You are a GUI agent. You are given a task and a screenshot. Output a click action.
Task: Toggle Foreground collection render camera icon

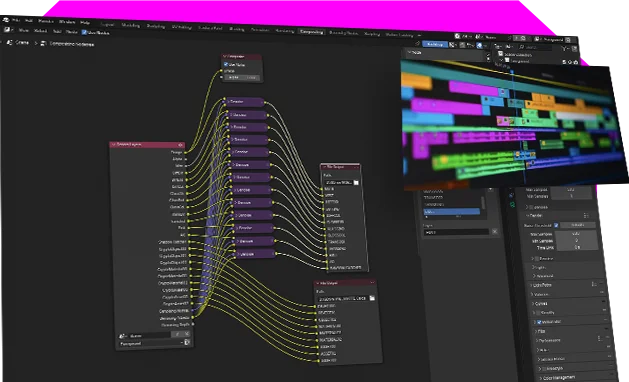click(x=576, y=62)
